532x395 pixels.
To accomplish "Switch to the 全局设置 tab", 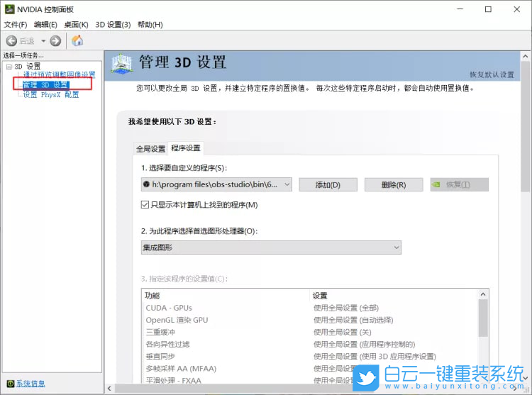I will (x=150, y=148).
